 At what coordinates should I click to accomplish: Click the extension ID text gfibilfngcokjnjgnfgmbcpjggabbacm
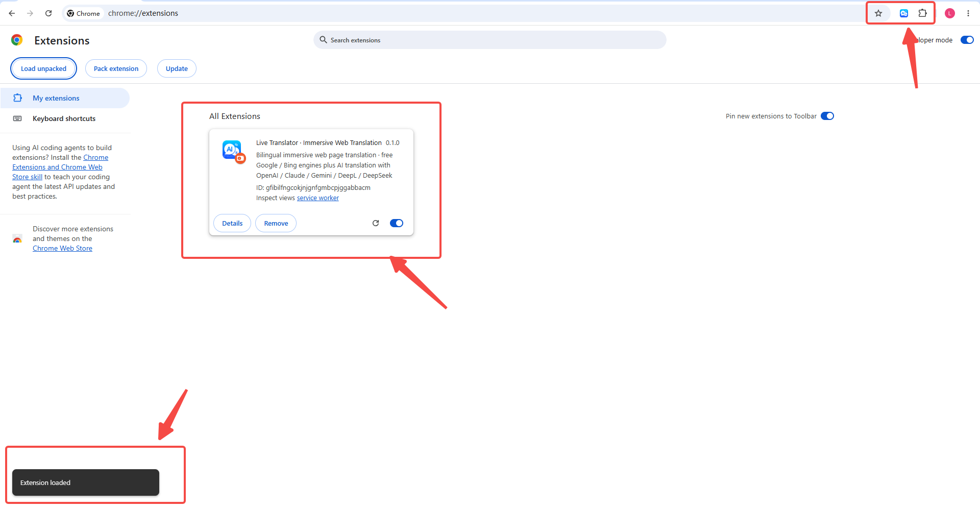(x=318, y=188)
